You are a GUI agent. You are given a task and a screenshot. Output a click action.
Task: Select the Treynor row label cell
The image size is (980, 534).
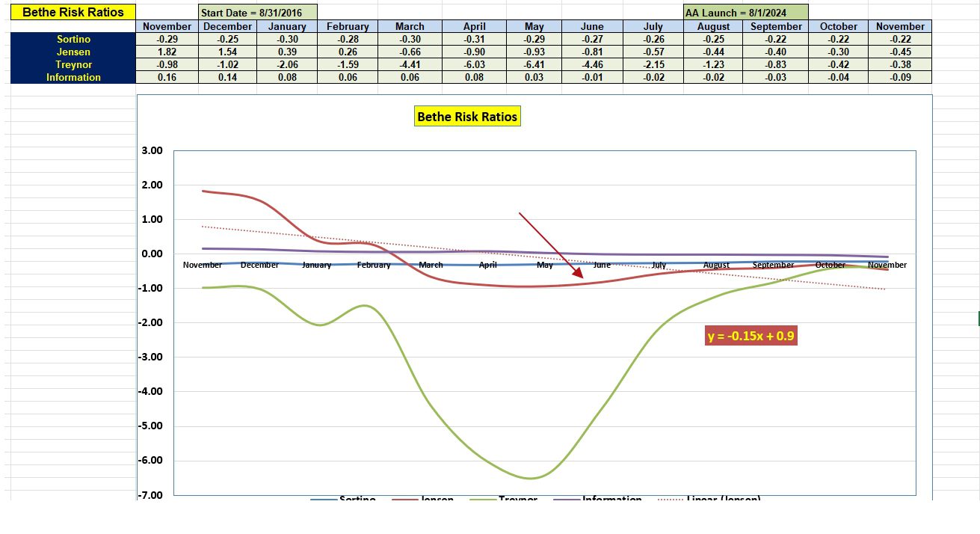pos(73,64)
